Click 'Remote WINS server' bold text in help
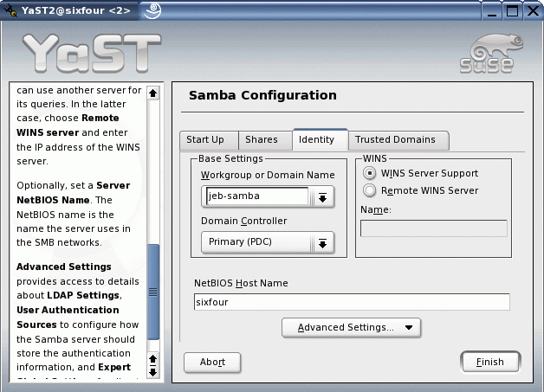The height and width of the screenshot is (392, 544). point(68,125)
